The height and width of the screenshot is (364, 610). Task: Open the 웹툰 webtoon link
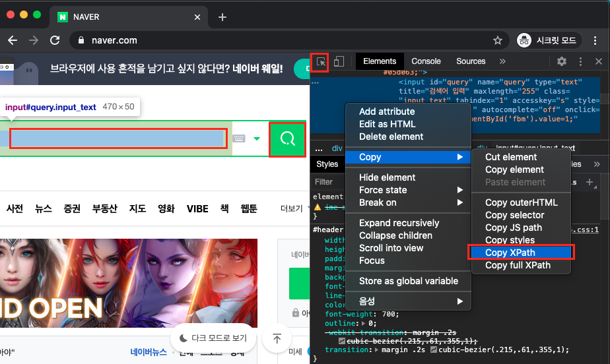pyautogui.click(x=249, y=208)
